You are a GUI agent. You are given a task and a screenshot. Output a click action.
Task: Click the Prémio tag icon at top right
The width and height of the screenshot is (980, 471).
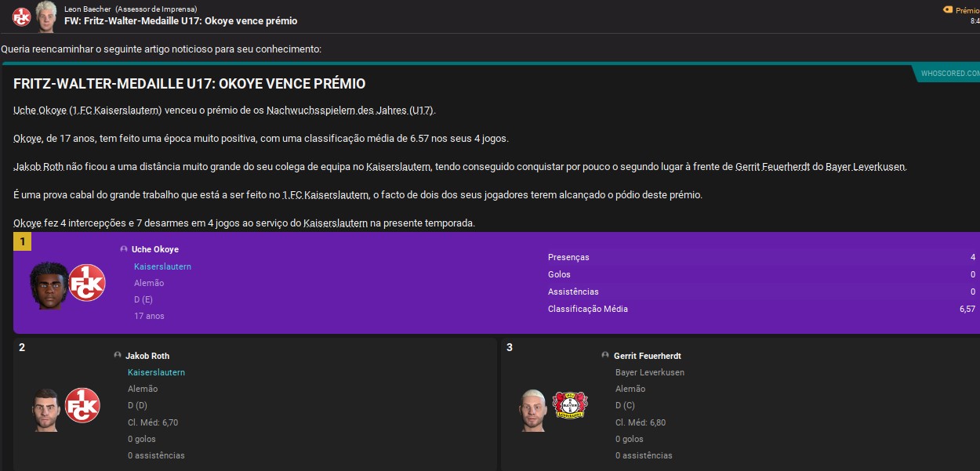click(x=948, y=10)
